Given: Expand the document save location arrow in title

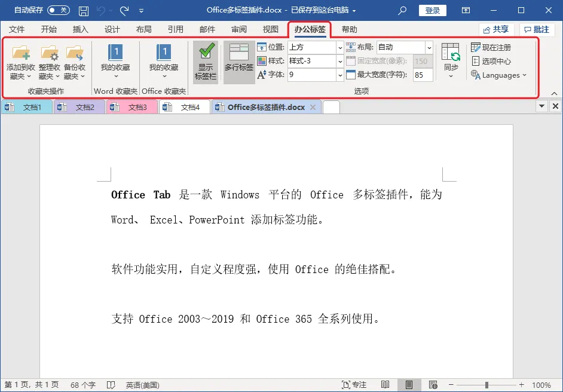Looking at the screenshot, I should coord(354,11).
